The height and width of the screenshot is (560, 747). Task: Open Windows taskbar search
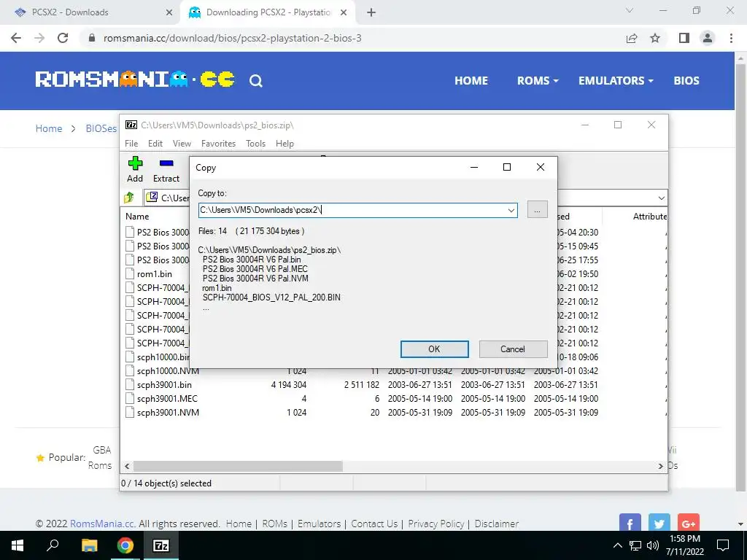[x=53, y=545]
